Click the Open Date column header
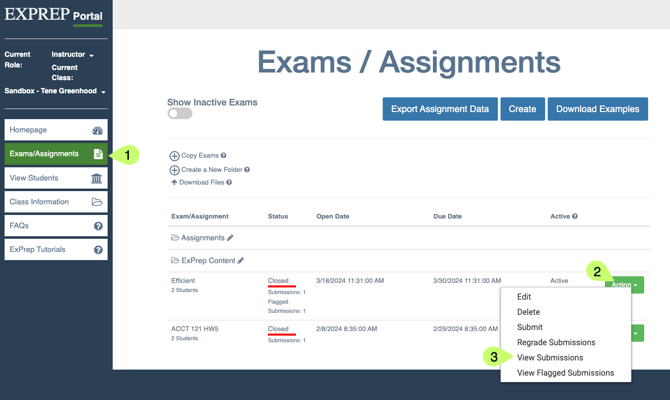The image size is (670, 400). (333, 217)
